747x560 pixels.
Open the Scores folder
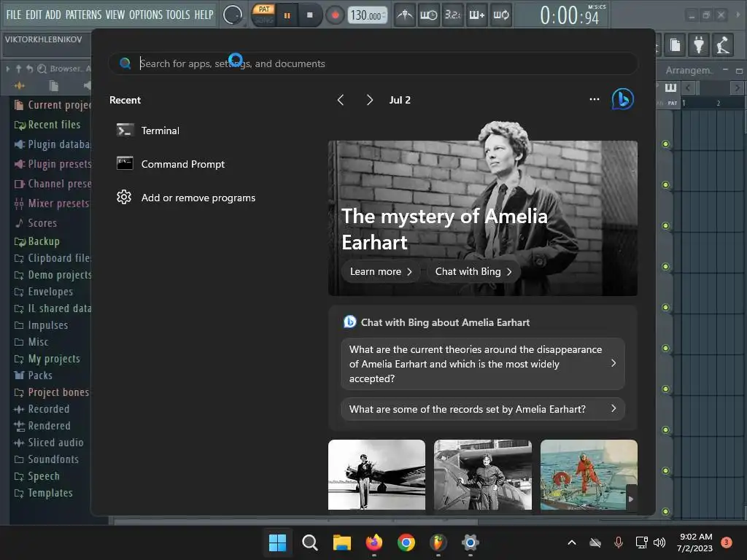pos(36,223)
